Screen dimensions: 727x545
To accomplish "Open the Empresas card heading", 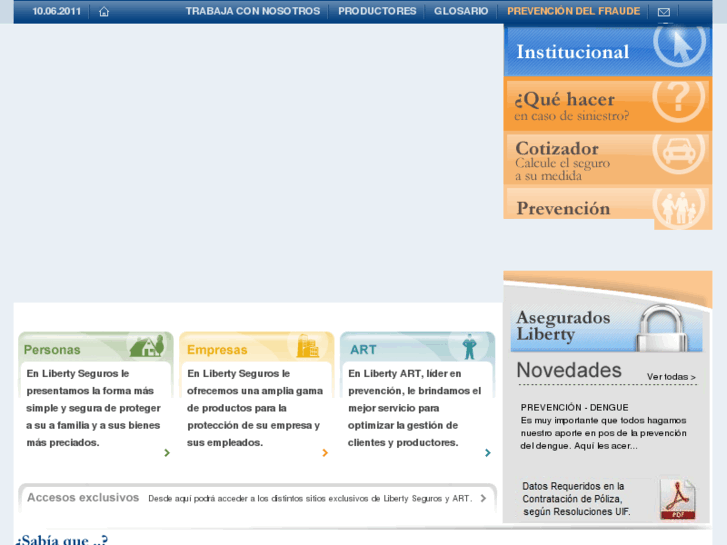I will tap(217, 350).
